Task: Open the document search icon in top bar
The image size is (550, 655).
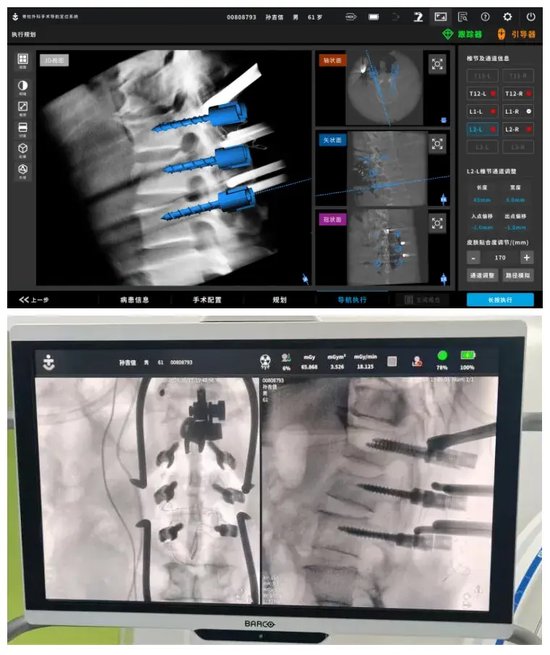Action: (462, 17)
